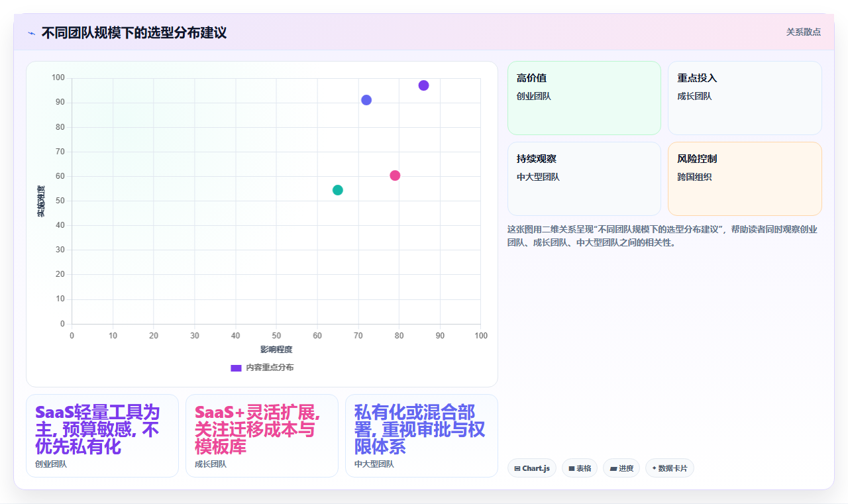Click sparkle icon in 数据卡片 chip
Viewport: 848px width, 504px height.
click(654, 468)
